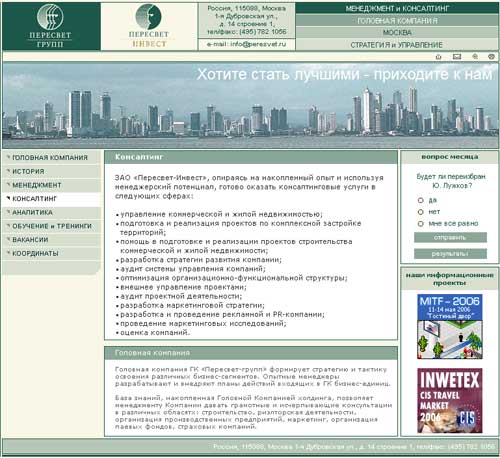Choose 'мне все равно' radio button
500x458 pixels.
421,224
